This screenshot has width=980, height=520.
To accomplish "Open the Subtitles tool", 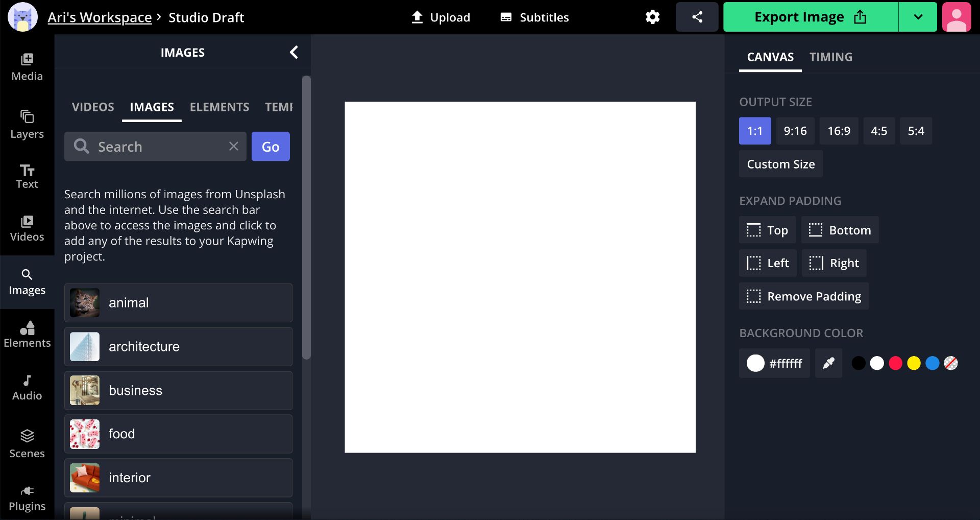I will tap(534, 17).
